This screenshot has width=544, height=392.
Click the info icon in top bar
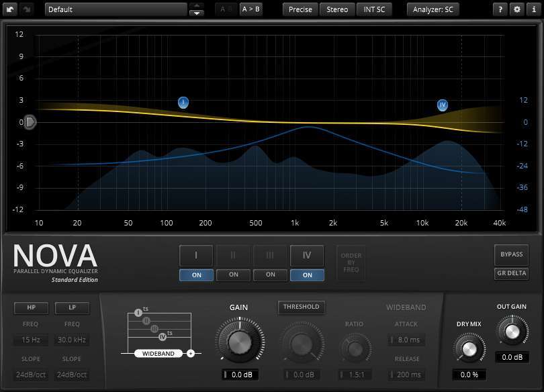(x=533, y=9)
